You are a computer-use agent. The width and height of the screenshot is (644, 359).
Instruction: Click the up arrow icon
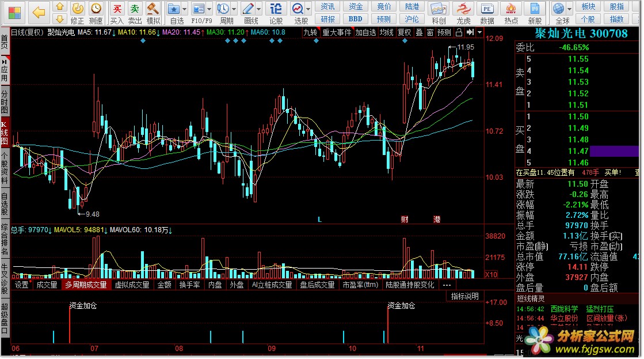[60, 6]
